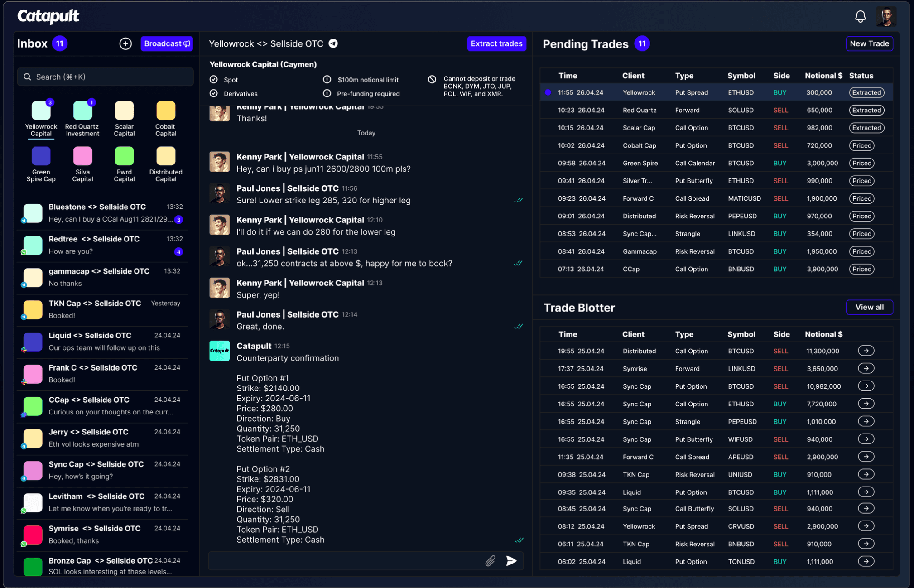Image resolution: width=914 pixels, height=588 pixels.
Task: Open arrow for Symrise Forward blotter row
Action: click(866, 369)
